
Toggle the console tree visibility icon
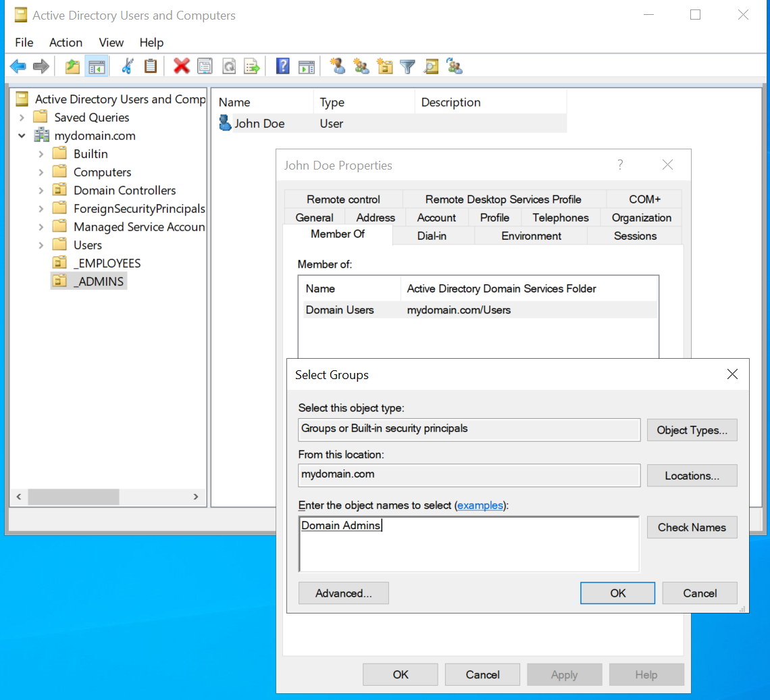(97, 66)
